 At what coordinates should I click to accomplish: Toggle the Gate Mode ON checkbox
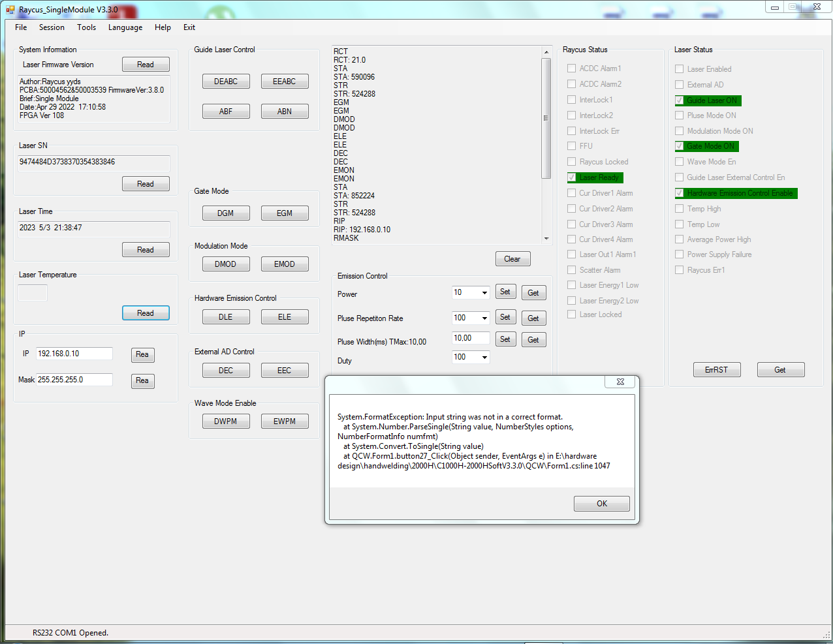[x=680, y=146]
